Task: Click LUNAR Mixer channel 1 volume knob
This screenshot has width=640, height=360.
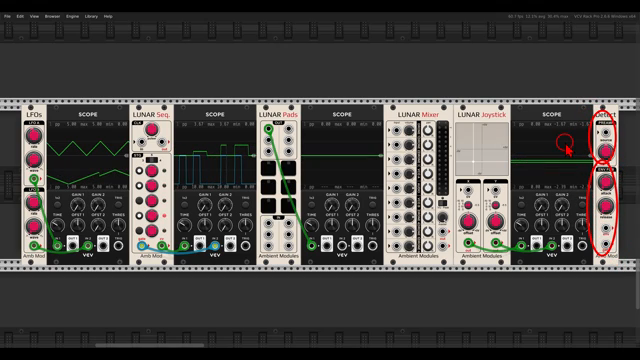Action: (x=409, y=131)
